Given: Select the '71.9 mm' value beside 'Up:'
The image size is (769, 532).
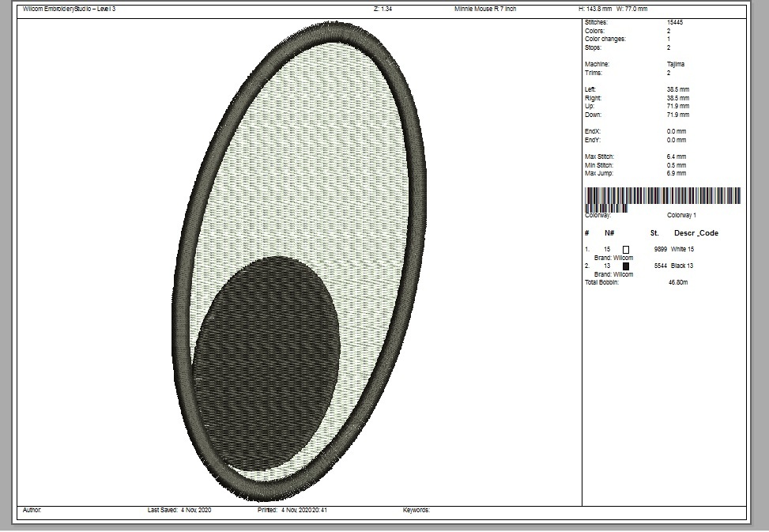Looking at the screenshot, I should [678, 107].
